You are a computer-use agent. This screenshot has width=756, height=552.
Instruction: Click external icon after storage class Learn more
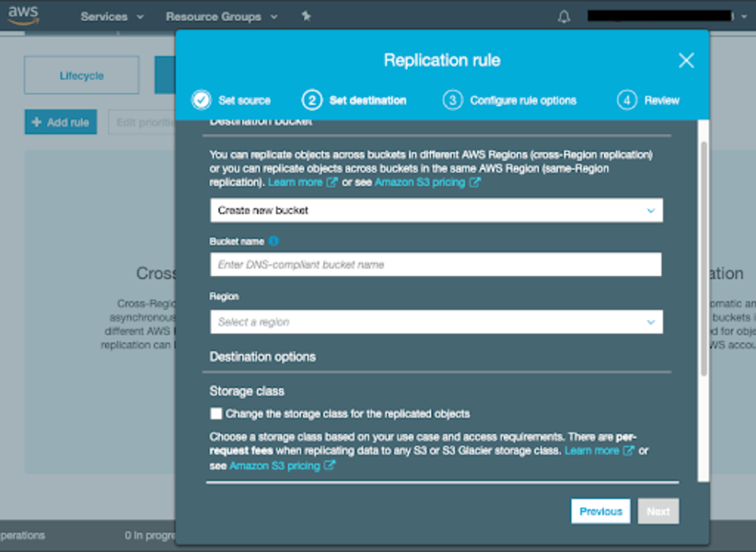click(x=628, y=451)
